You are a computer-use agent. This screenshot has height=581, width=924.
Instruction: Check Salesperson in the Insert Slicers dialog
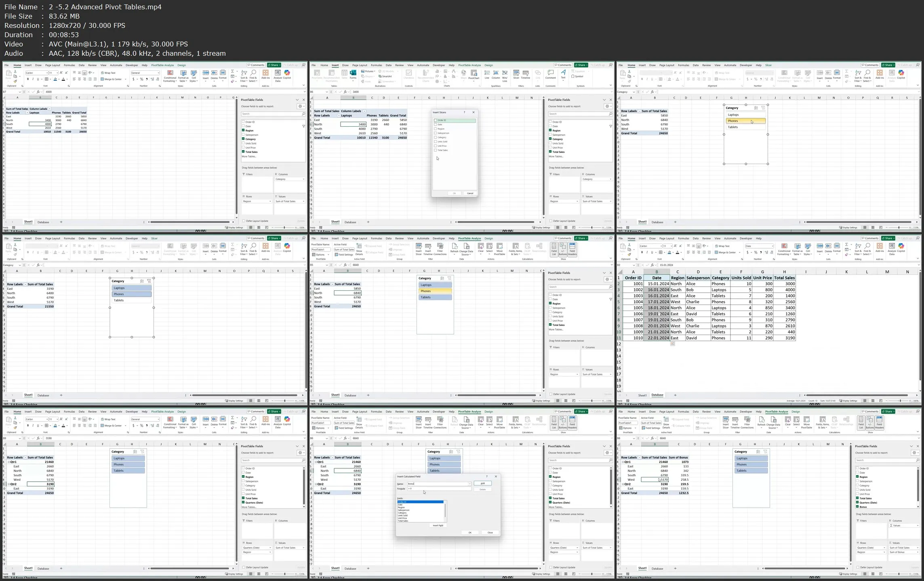pyautogui.click(x=436, y=133)
